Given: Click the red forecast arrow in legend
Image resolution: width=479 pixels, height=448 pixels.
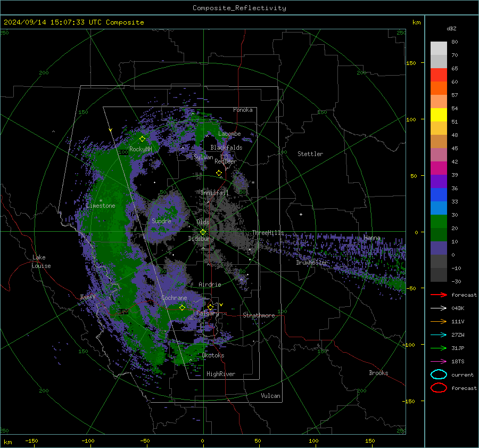Looking at the screenshot, I should point(439,295).
